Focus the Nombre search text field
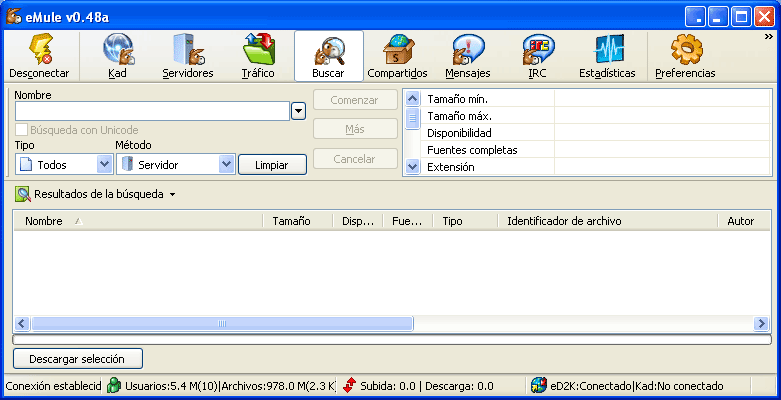The height and width of the screenshot is (400, 781). [x=152, y=111]
